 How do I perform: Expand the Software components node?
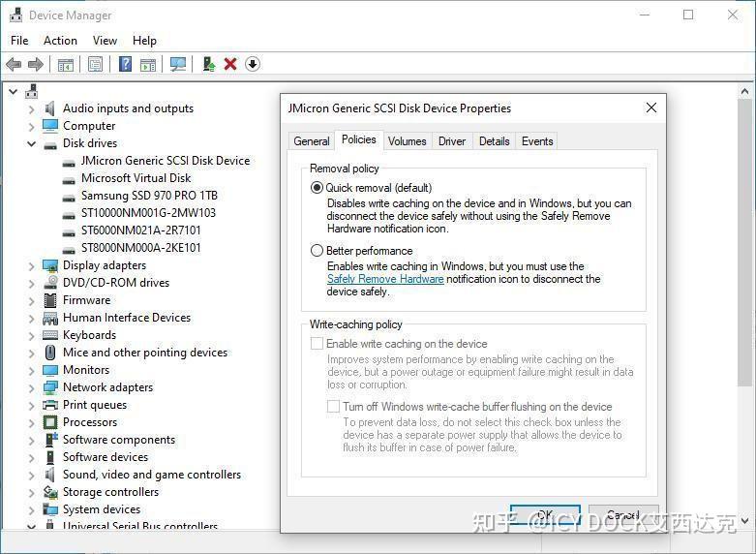coord(31,441)
